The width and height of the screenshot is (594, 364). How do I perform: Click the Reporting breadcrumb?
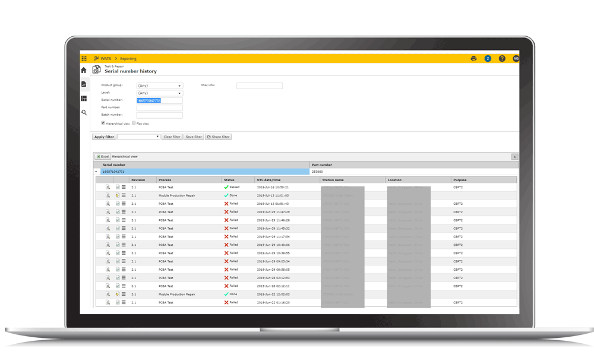pyautogui.click(x=128, y=59)
